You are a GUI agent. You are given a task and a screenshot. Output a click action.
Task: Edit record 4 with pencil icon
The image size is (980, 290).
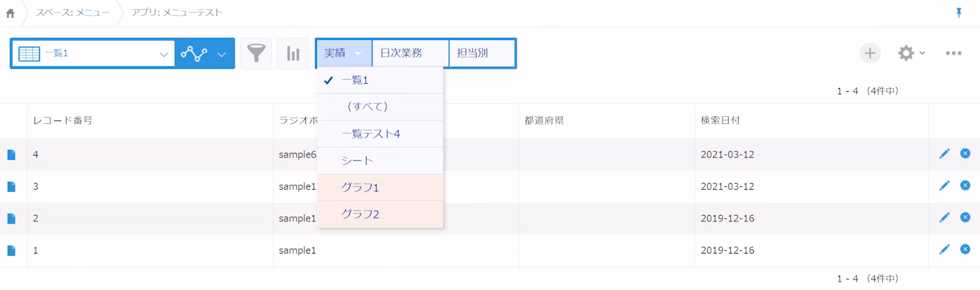click(944, 154)
